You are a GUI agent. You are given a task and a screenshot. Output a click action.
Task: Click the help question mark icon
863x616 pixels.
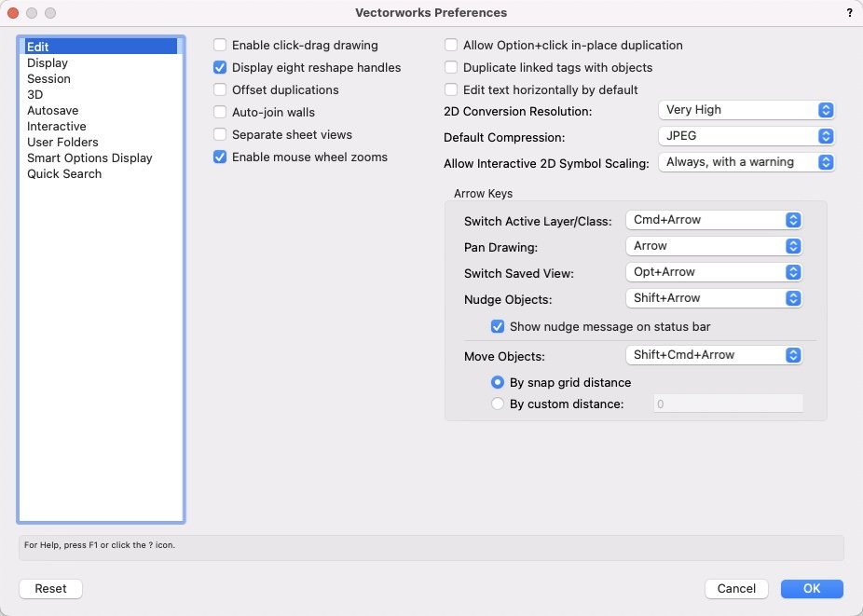click(849, 13)
